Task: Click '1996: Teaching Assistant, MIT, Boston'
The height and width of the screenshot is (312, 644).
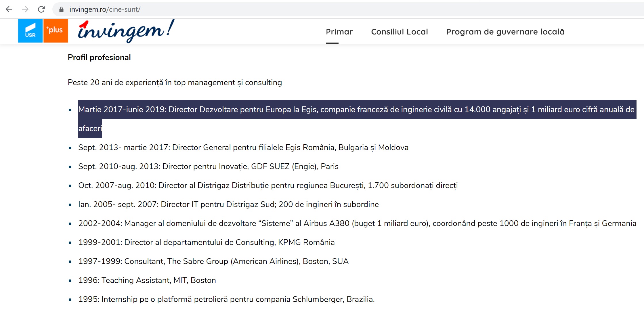Action: click(x=147, y=280)
